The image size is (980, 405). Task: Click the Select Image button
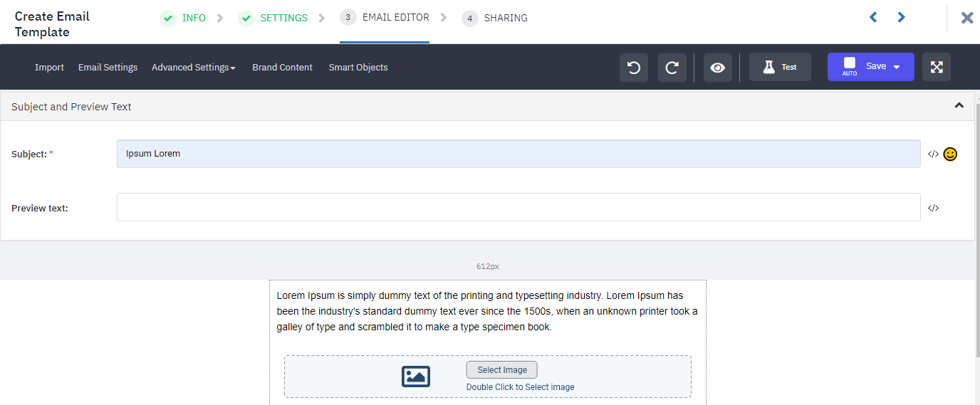[502, 370]
